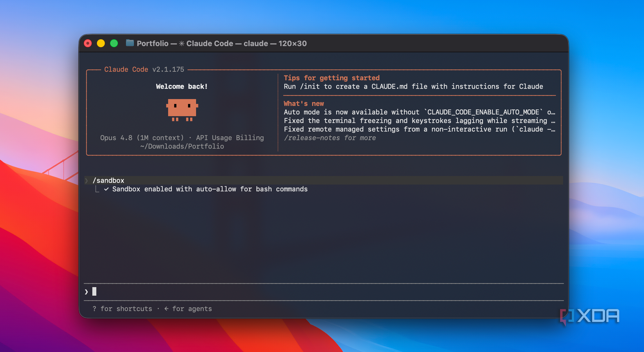Click the '? for shortcuts' hint
The height and width of the screenshot is (352, 644).
[122, 309]
